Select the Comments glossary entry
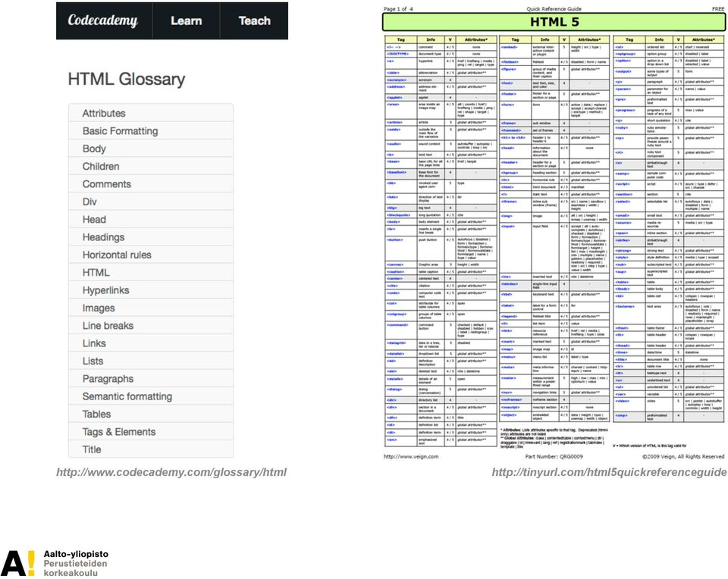This screenshot has width=728, height=579. [x=151, y=183]
